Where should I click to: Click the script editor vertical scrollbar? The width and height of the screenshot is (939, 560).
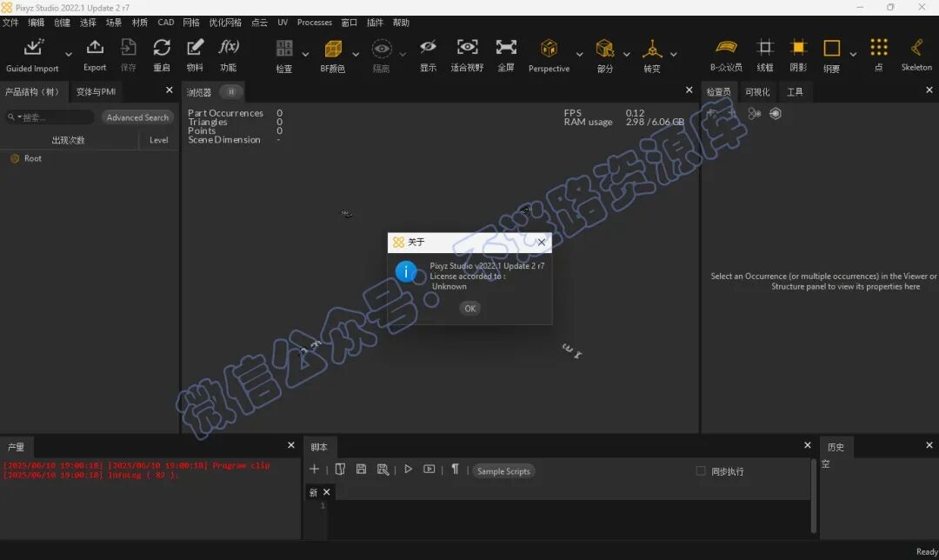click(x=813, y=496)
